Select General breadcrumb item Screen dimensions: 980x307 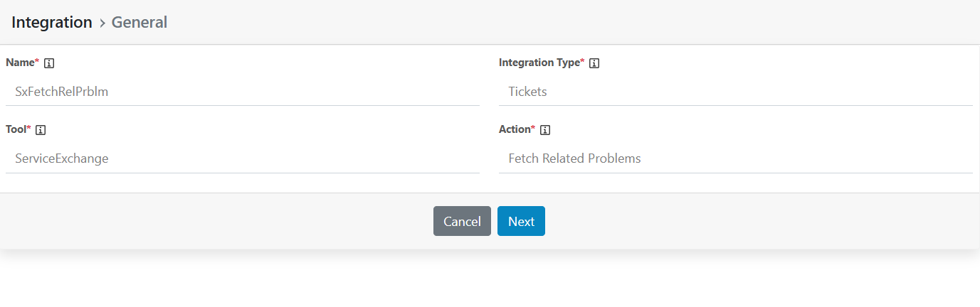coord(139,22)
